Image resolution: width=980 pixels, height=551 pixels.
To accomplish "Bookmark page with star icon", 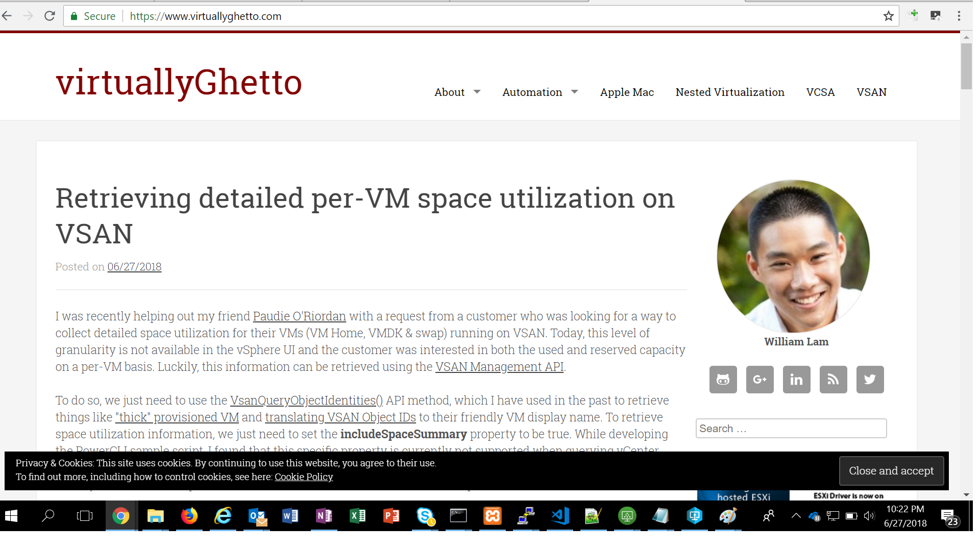I will [x=888, y=16].
